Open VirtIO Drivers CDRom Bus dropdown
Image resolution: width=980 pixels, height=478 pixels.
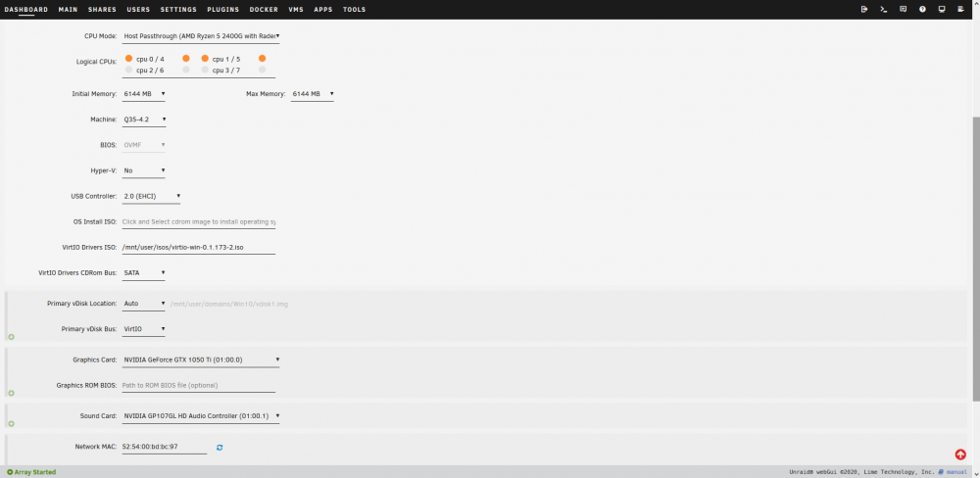144,272
